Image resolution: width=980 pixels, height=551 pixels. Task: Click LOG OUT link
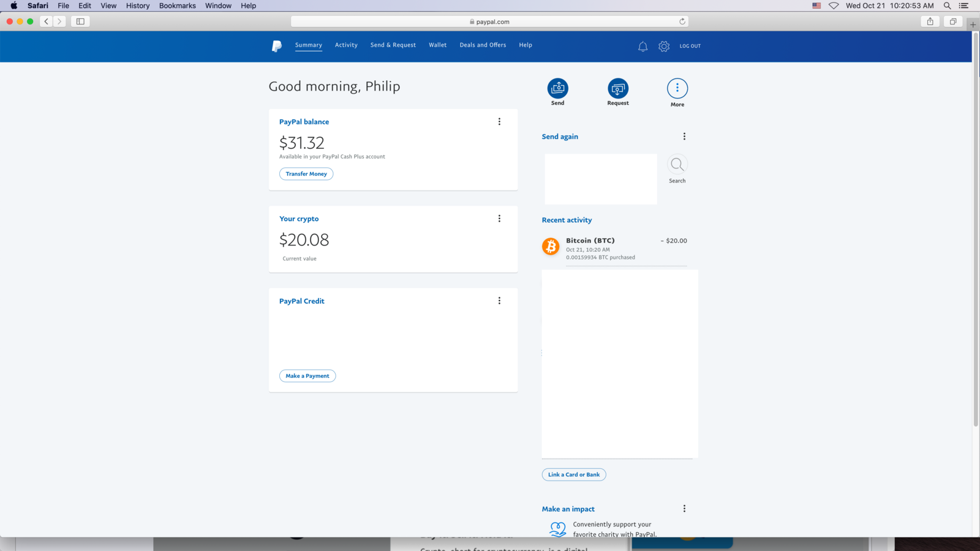pos(690,46)
